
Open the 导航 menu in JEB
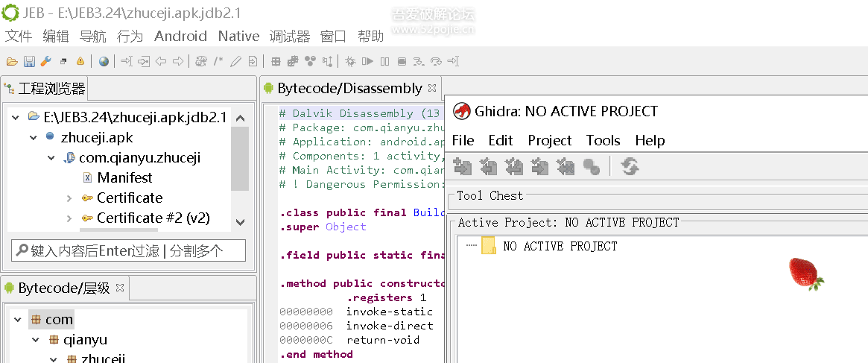pos(93,37)
